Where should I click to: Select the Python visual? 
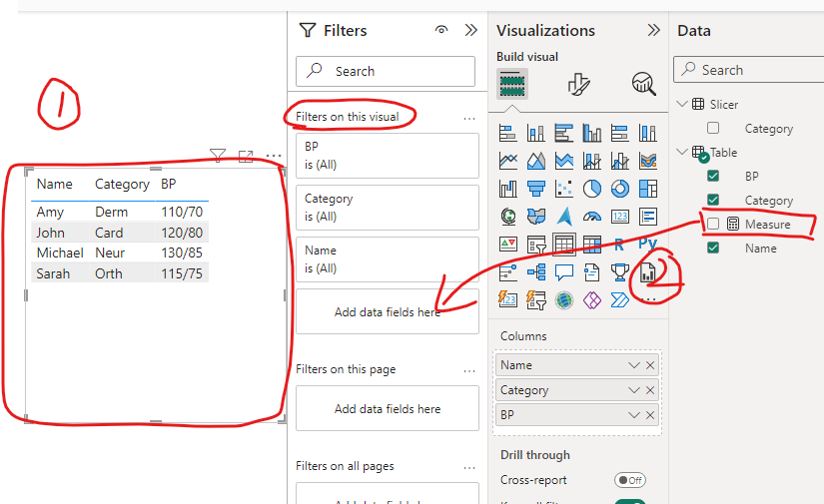point(648,245)
